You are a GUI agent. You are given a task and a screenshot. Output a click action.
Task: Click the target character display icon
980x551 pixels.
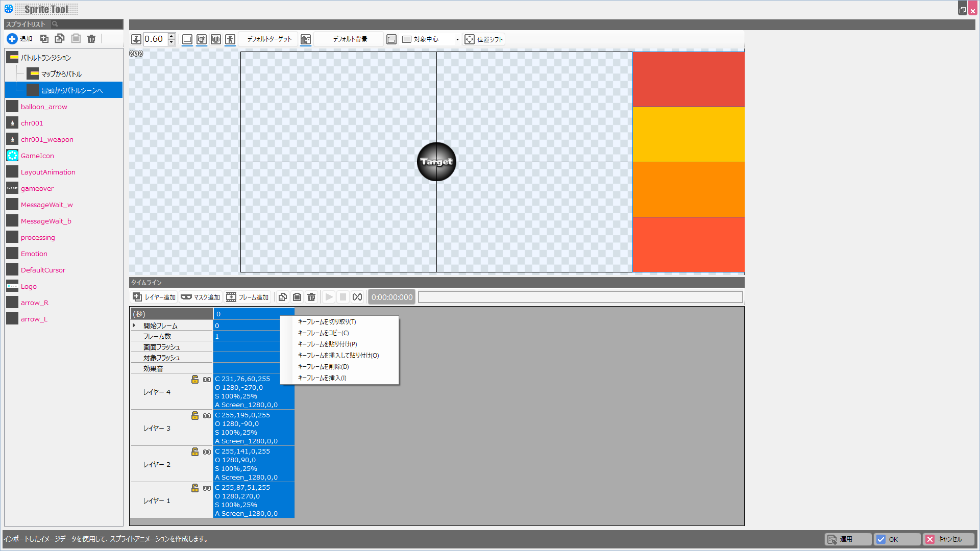point(230,39)
